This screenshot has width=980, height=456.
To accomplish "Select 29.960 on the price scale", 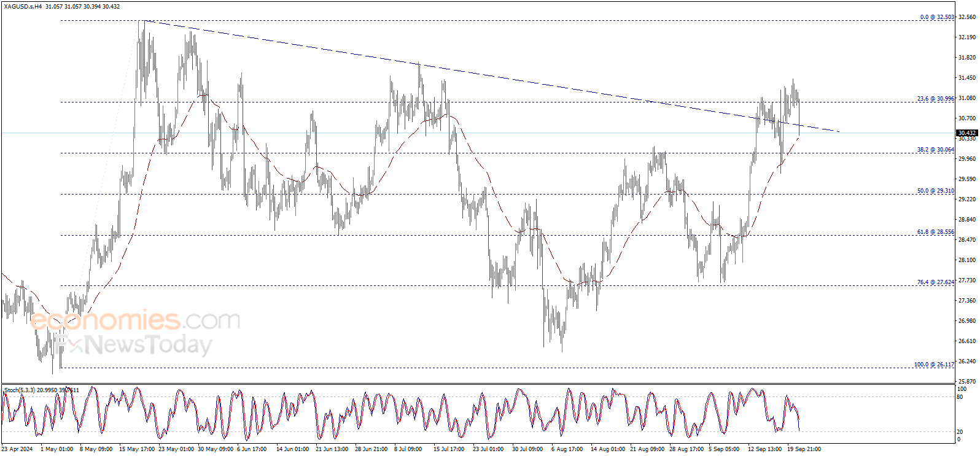I will [x=967, y=159].
